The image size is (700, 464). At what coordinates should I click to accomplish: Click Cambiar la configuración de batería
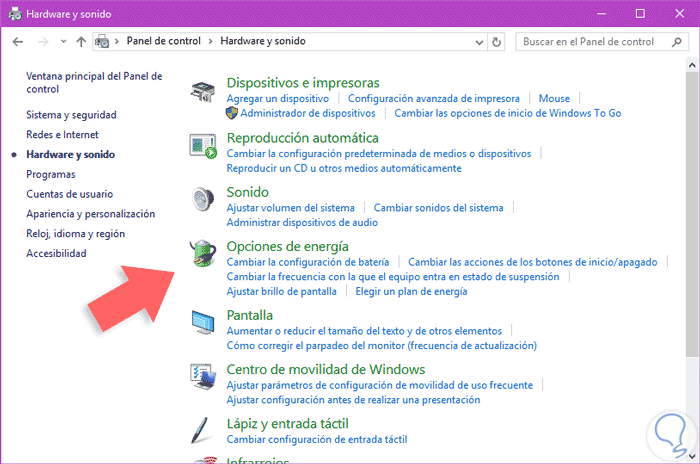click(x=308, y=262)
